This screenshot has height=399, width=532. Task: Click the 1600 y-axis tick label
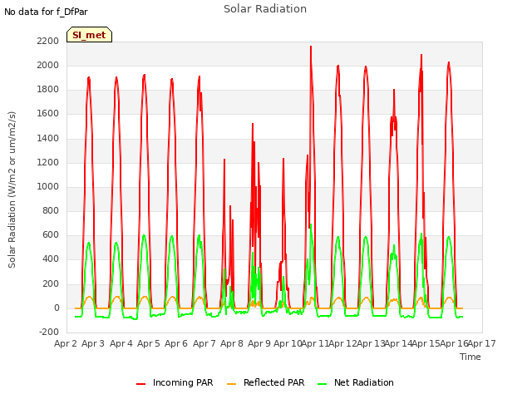click(x=48, y=114)
